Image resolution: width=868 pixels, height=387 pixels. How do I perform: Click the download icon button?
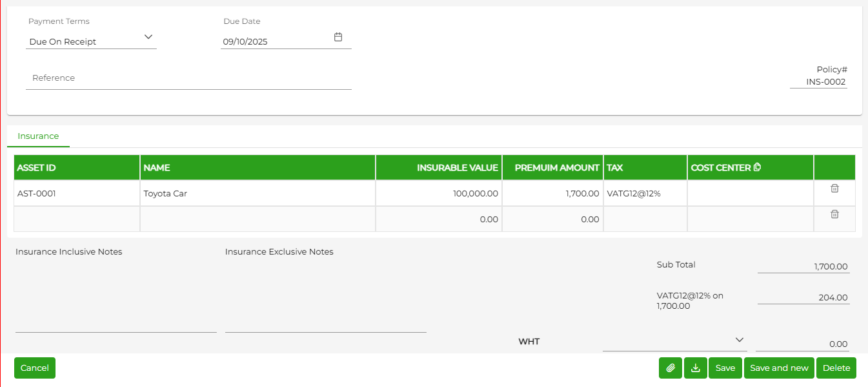pyautogui.click(x=696, y=368)
